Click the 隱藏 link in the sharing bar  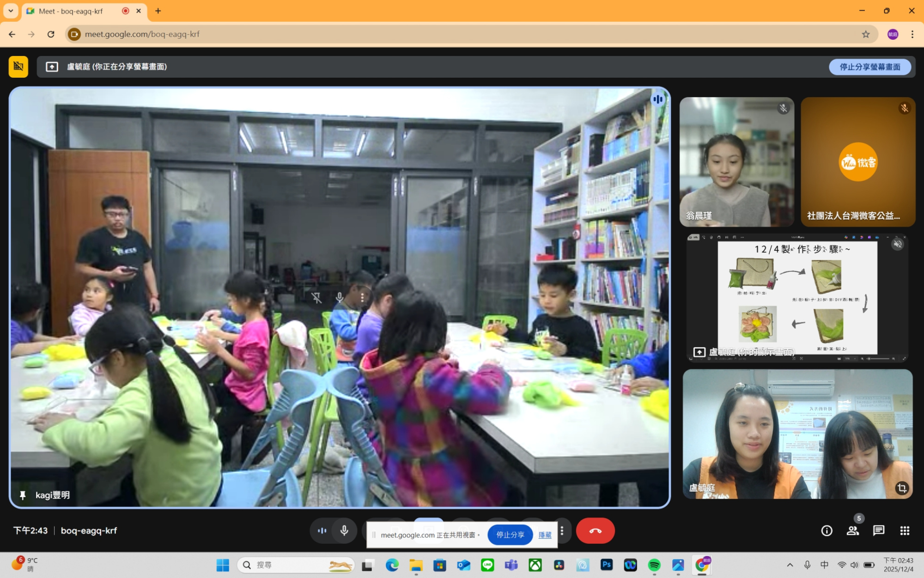pyautogui.click(x=545, y=535)
